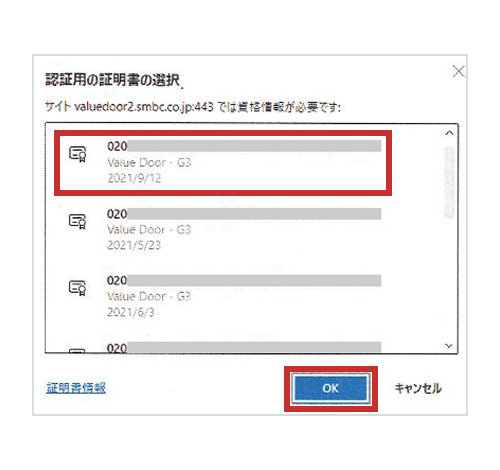Click partially visible fourth certificate icon
Image resolution: width=500 pixels, height=470 pixels.
[x=77, y=351]
